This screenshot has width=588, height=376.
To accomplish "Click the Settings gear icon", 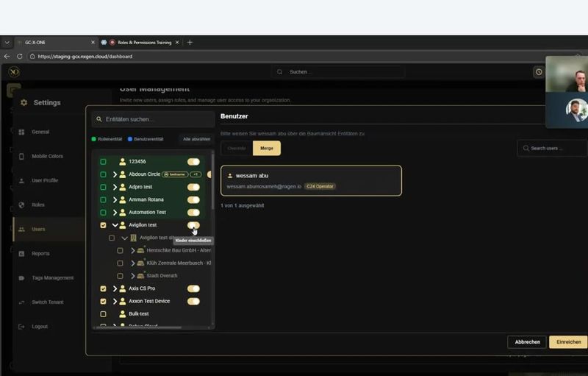I will click(x=24, y=102).
